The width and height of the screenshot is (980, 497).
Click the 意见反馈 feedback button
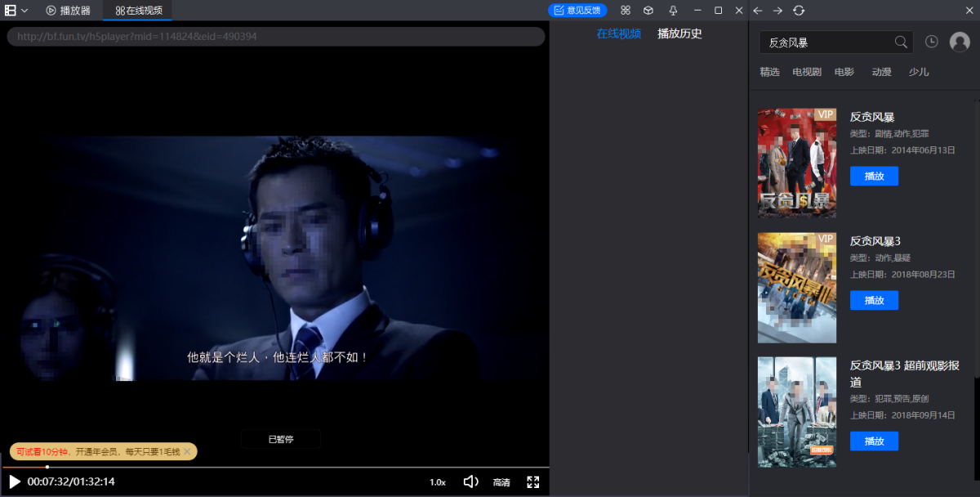coord(577,11)
